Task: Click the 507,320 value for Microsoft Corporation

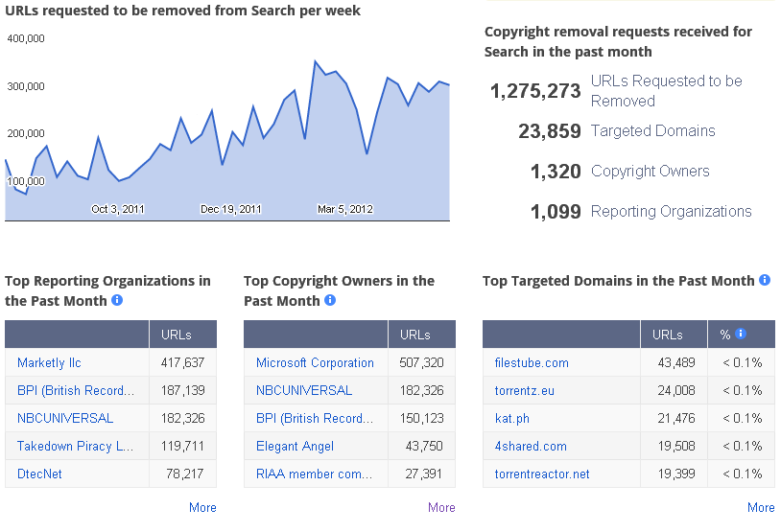Action: click(x=421, y=362)
